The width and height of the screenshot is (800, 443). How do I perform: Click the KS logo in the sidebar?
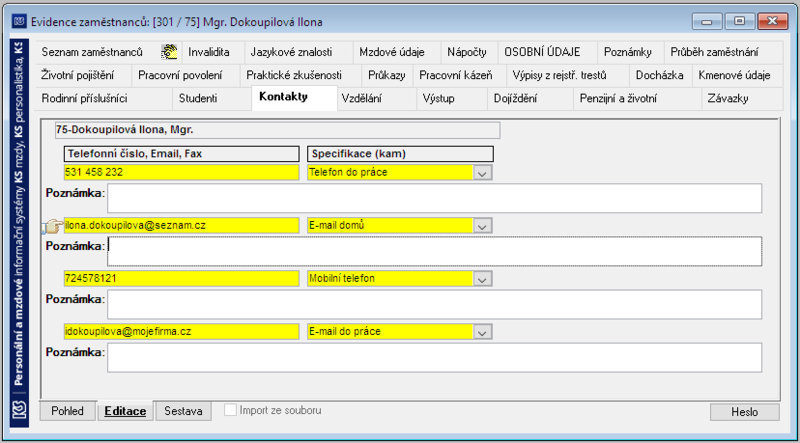(19, 410)
